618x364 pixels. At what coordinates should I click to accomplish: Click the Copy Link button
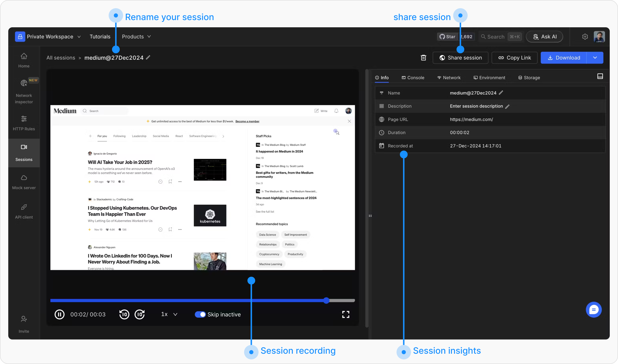(x=514, y=58)
